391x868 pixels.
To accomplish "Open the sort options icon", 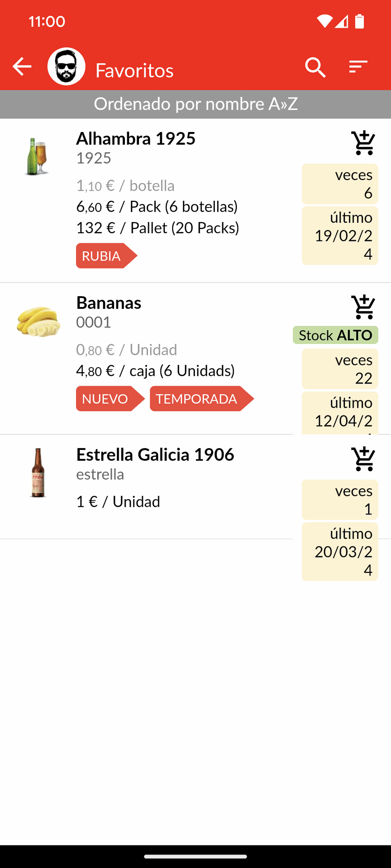I will [358, 67].
